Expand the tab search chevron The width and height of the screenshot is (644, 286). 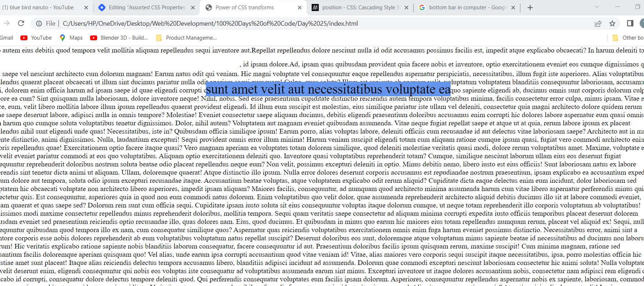(597, 7)
